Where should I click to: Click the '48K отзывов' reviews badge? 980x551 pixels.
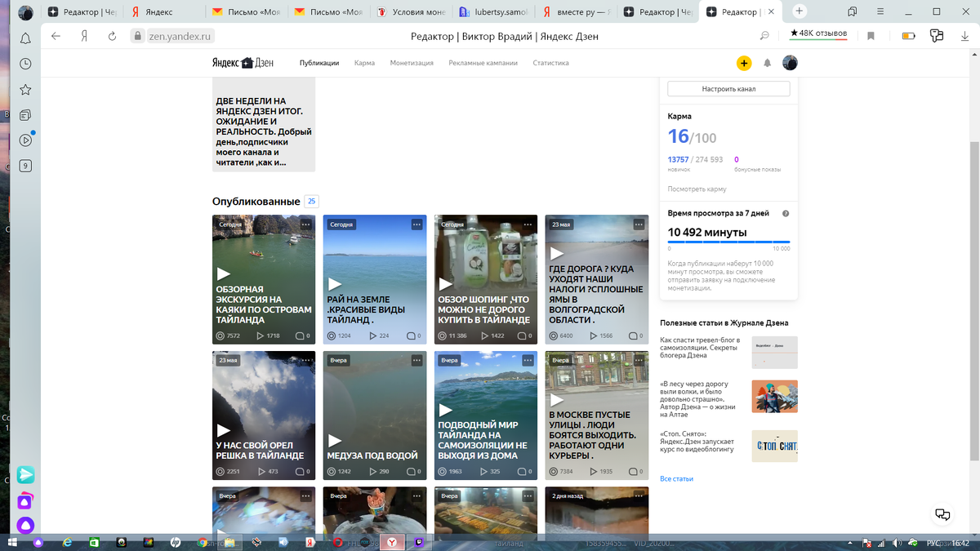click(818, 33)
